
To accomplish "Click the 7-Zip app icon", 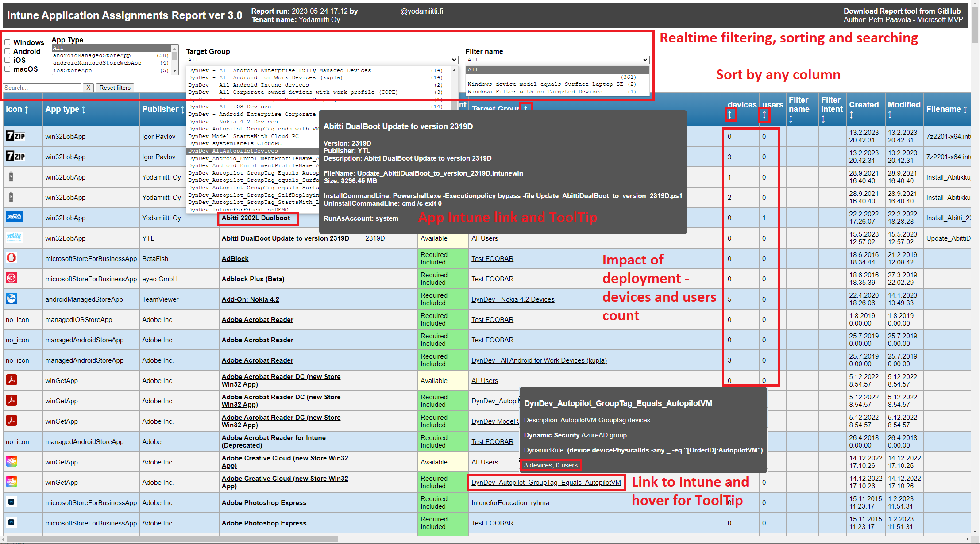I will click(15, 136).
